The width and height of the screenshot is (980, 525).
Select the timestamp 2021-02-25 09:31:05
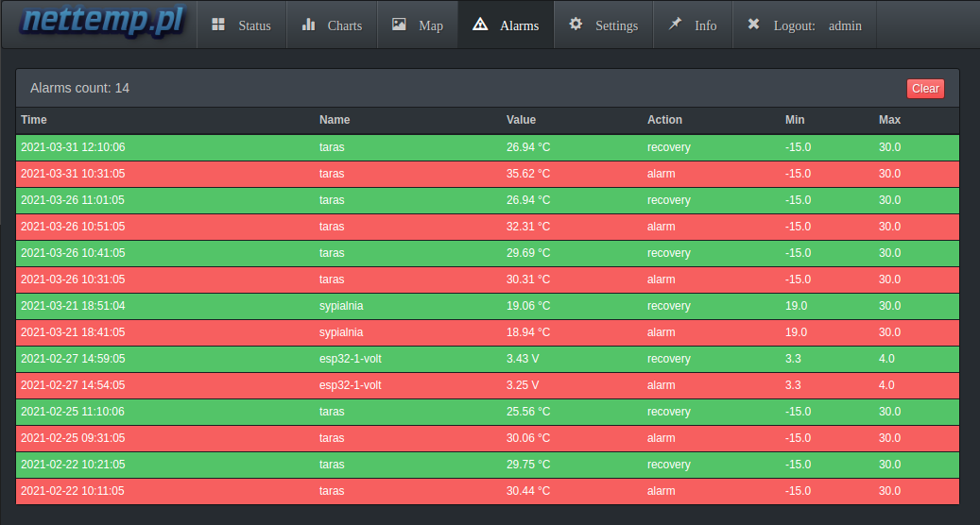click(x=73, y=438)
